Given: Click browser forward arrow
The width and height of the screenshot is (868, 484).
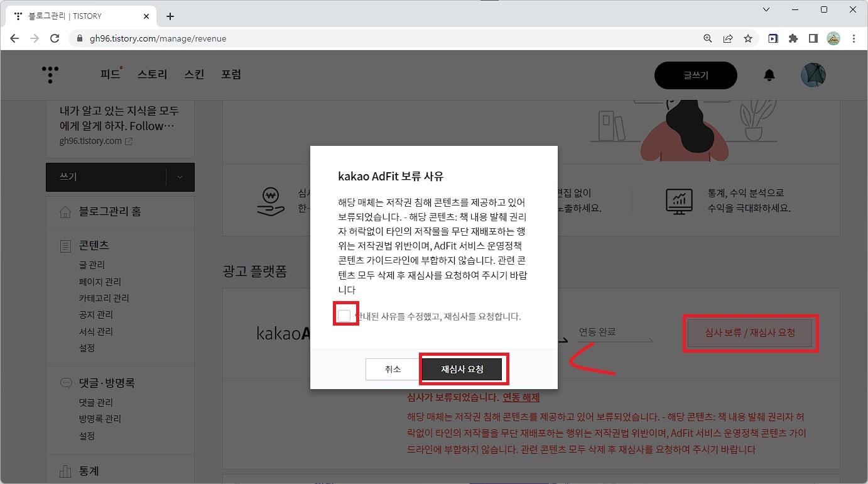Looking at the screenshot, I should (x=35, y=38).
